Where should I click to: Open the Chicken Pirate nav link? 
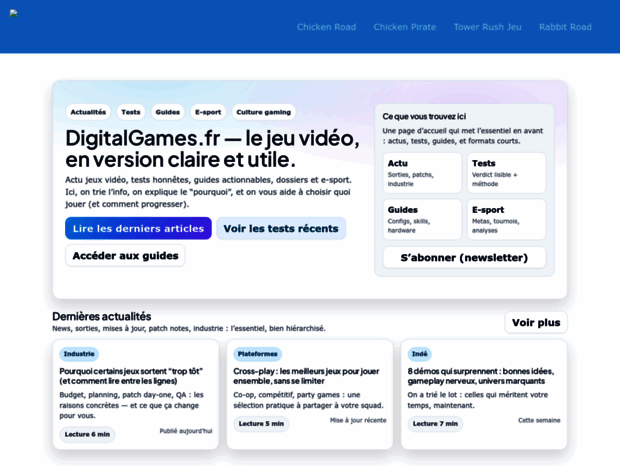click(405, 27)
